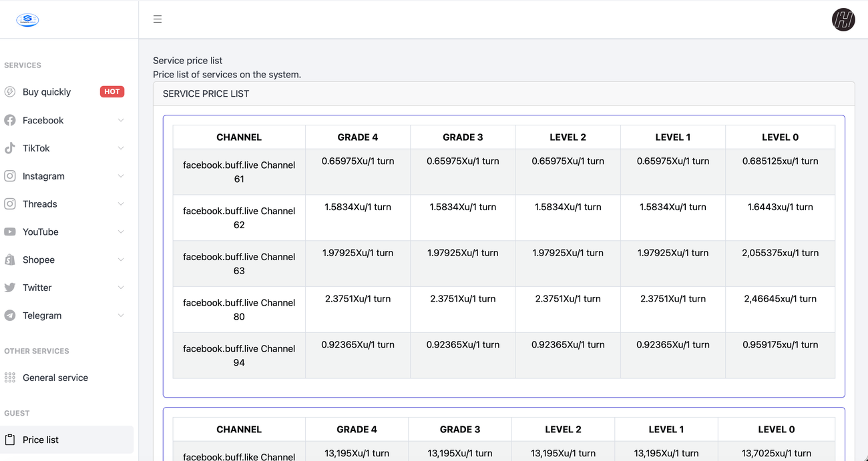868x461 pixels.
Task: Select the Price list menu item
Action: [x=67, y=440]
